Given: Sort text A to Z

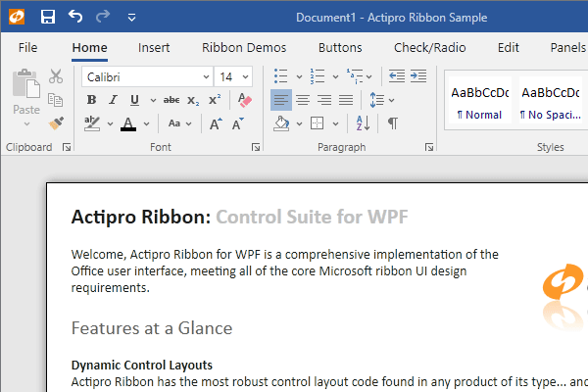Looking at the screenshot, I should point(363,123).
